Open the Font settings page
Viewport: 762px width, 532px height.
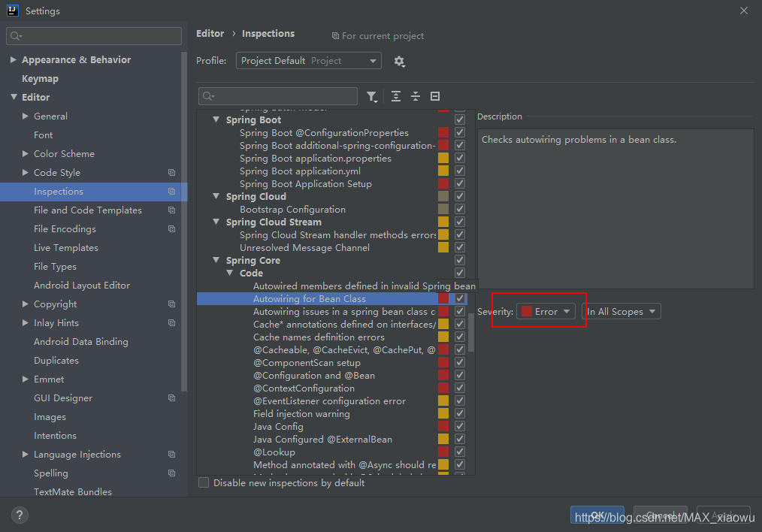pos(44,135)
